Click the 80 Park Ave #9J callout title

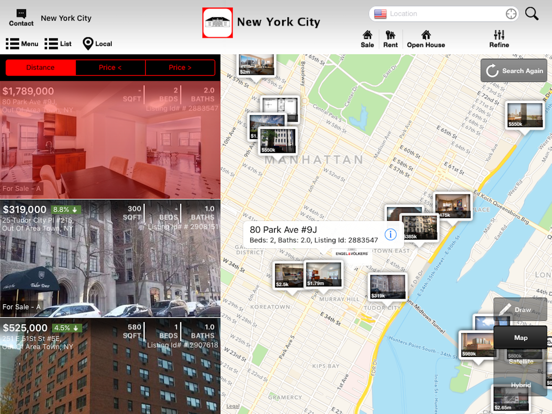tap(283, 230)
